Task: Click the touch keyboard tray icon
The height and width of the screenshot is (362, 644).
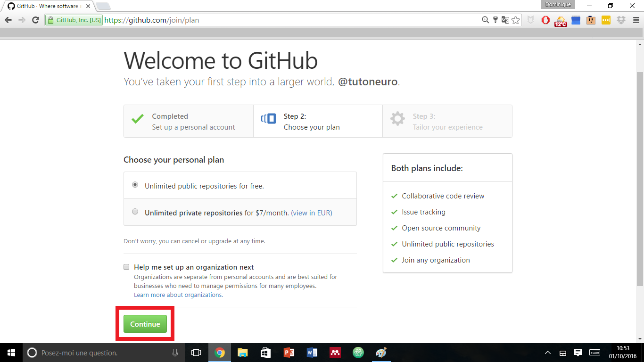Action: pyautogui.click(x=594, y=353)
